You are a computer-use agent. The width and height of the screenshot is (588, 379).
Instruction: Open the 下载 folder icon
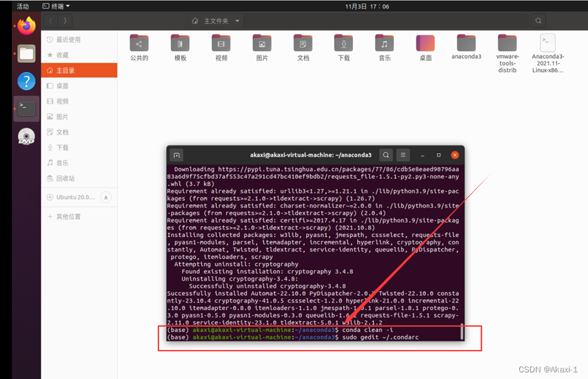pos(344,48)
